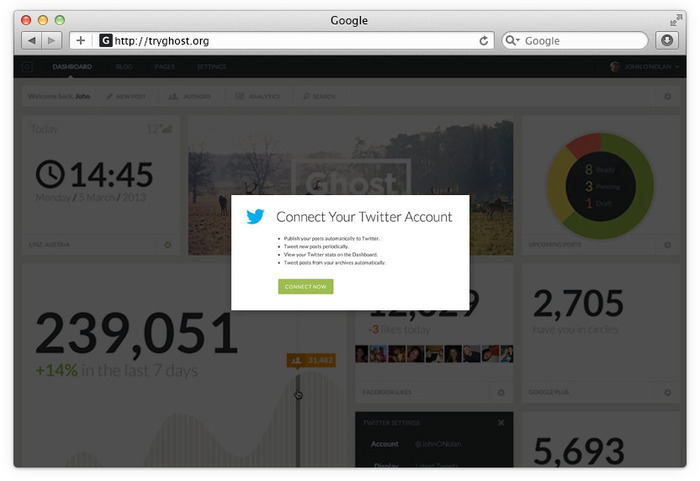This screenshot has height=481, width=700.
Task: Click the 31,482 marker on traffic graph
Action: [x=311, y=360]
